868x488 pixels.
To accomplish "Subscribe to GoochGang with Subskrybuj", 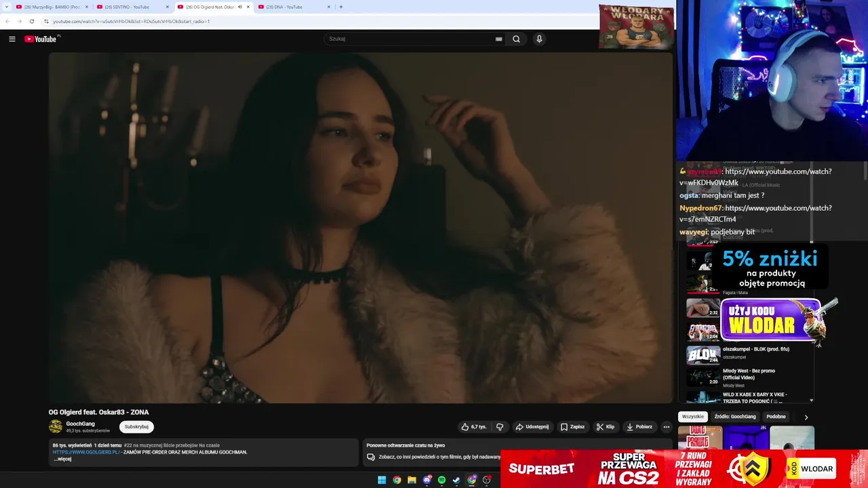I will tap(136, 427).
